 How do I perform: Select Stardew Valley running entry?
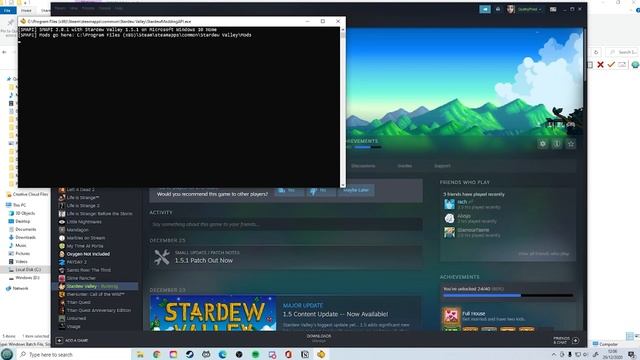pyautogui.click(x=95, y=287)
